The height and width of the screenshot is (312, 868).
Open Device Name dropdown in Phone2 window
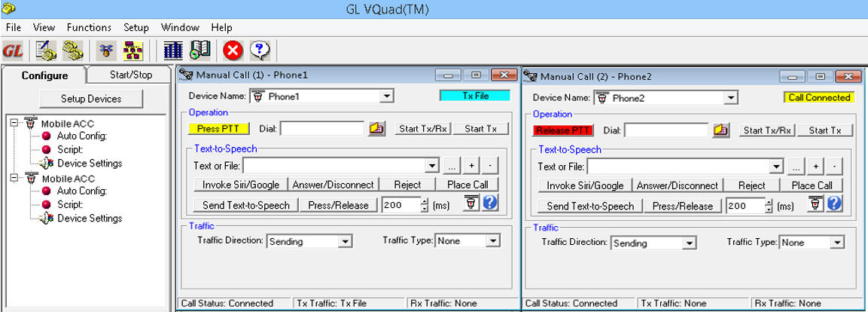click(x=731, y=98)
